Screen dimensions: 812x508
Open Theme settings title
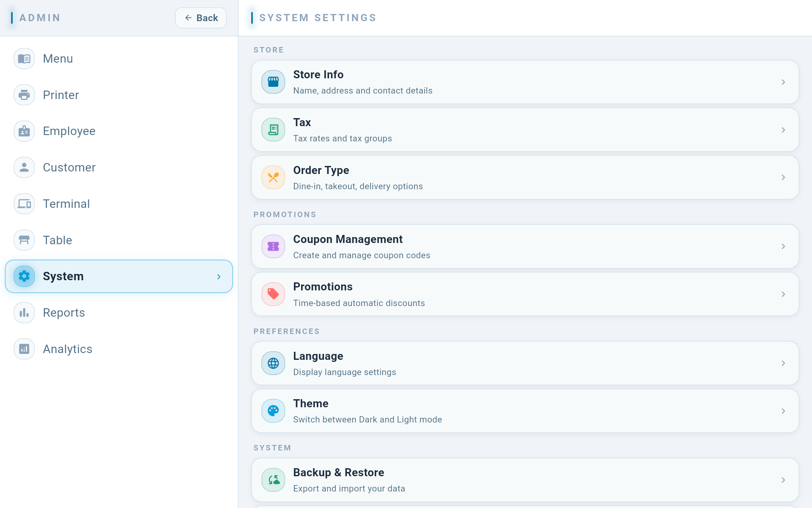click(x=310, y=403)
